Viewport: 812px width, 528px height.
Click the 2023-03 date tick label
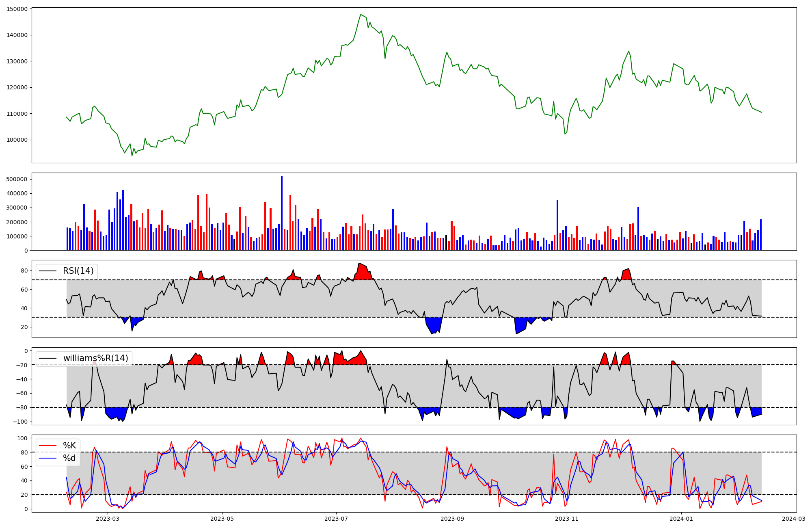pos(108,519)
